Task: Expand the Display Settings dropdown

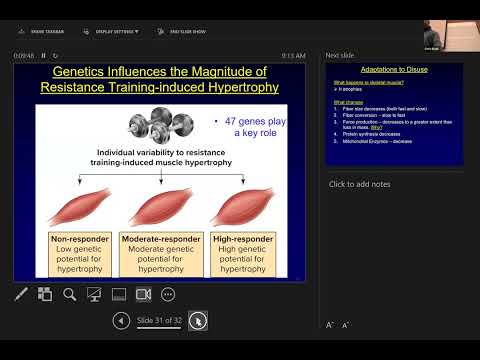Action: [x=111, y=32]
